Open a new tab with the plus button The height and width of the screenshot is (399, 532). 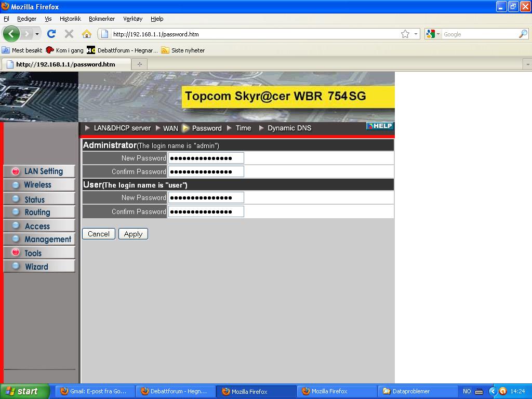[x=139, y=64]
